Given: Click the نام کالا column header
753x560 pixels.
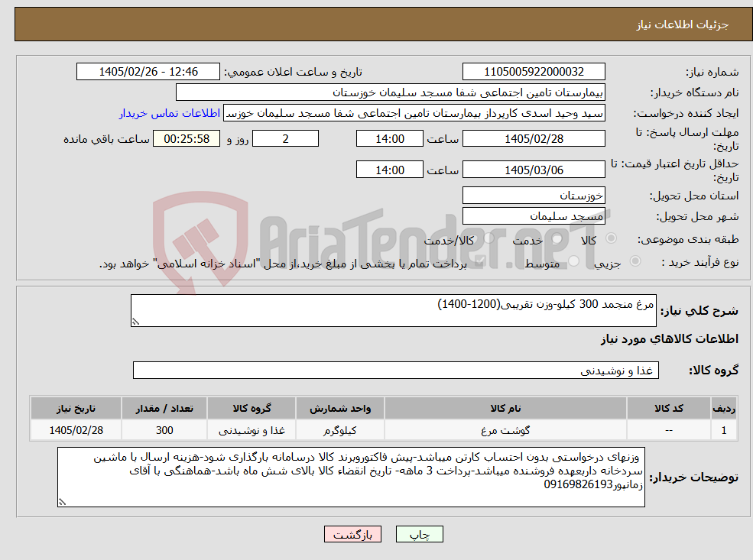Looking at the screenshot, I should [x=505, y=409].
